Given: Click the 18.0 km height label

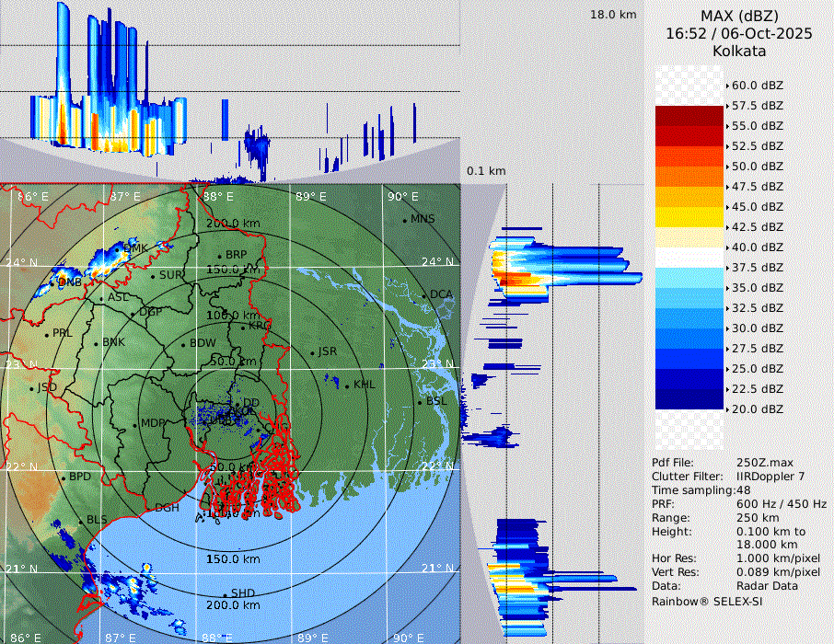Looking at the screenshot, I should coord(613,15).
